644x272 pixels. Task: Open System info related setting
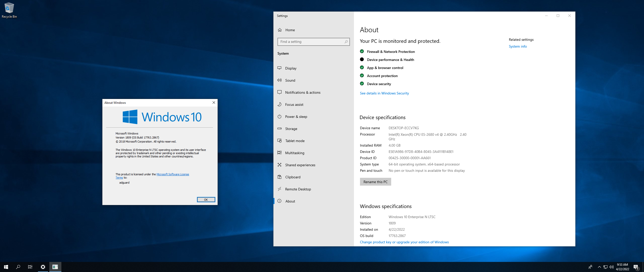click(518, 46)
